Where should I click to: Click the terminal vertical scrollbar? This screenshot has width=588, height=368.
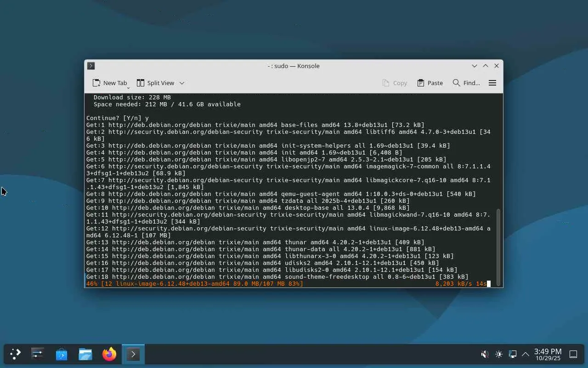[x=498, y=247]
